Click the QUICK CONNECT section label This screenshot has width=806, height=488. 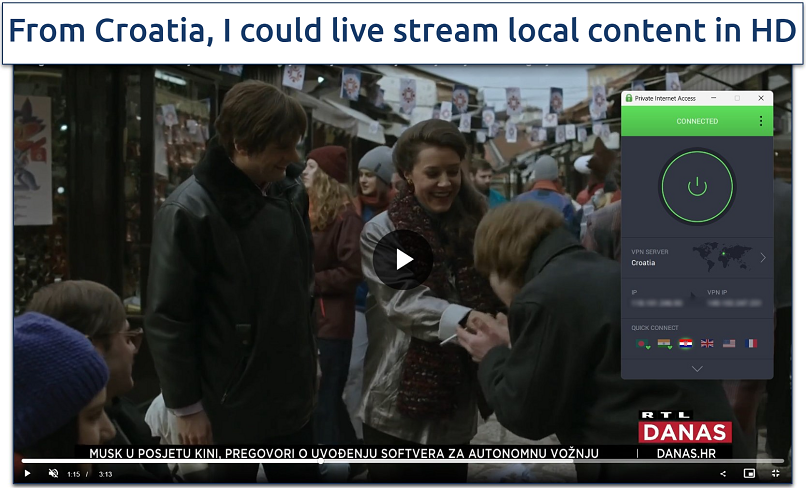tap(655, 328)
